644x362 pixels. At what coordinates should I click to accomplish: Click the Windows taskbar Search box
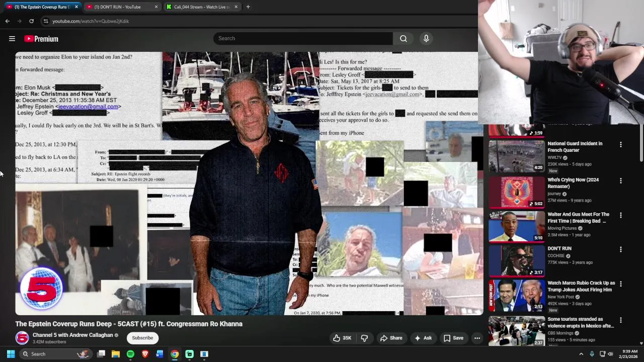pyautogui.click(x=56, y=354)
